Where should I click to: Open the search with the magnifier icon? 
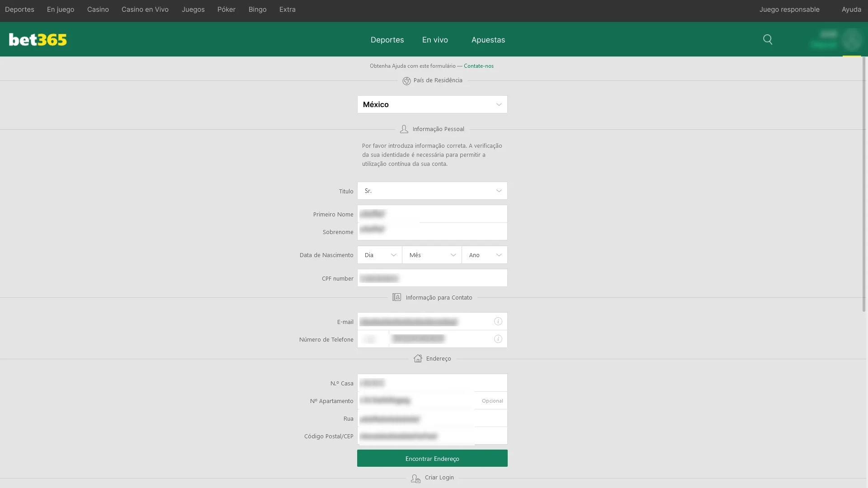[768, 39]
